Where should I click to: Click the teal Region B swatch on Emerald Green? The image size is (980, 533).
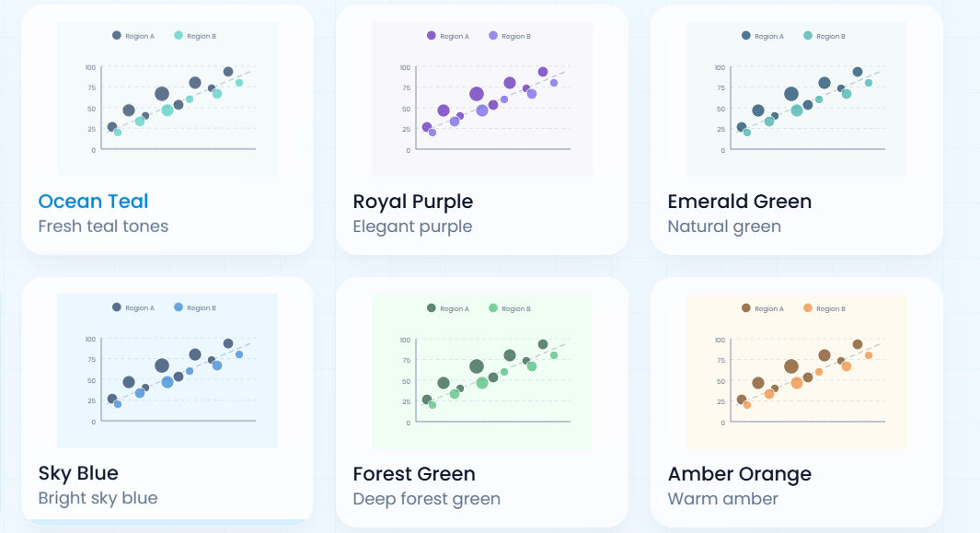click(806, 36)
